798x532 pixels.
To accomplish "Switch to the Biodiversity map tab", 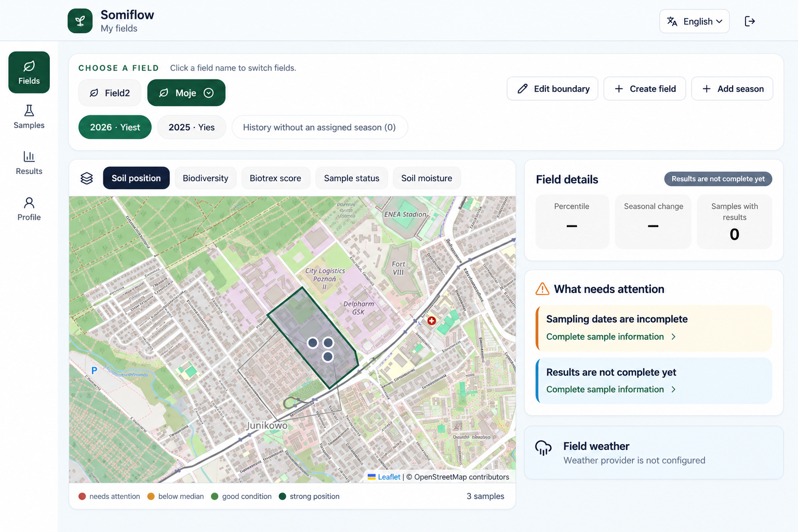I will [x=205, y=178].
